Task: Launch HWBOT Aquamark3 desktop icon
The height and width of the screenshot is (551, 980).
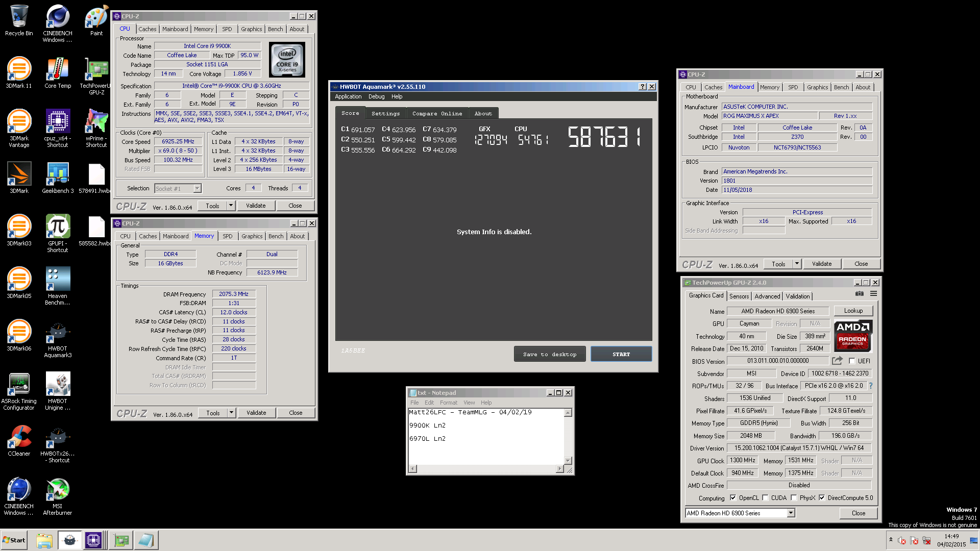Action: point(58,339)
